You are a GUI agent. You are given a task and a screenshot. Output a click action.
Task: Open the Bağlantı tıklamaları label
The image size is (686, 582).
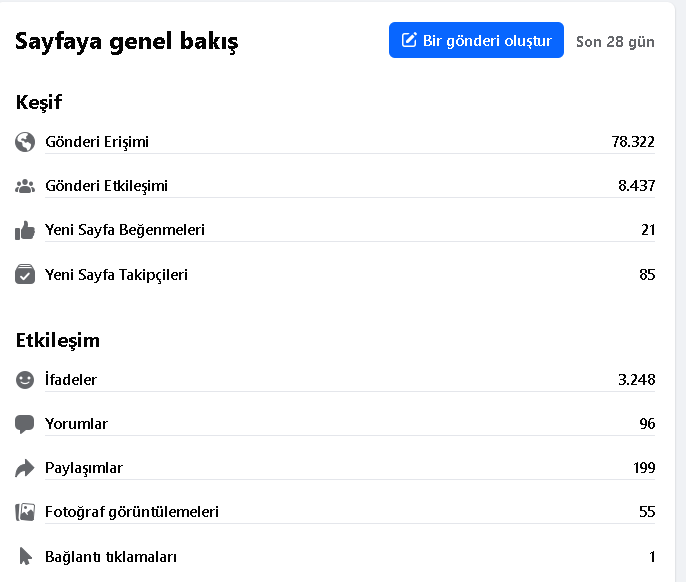111,557
